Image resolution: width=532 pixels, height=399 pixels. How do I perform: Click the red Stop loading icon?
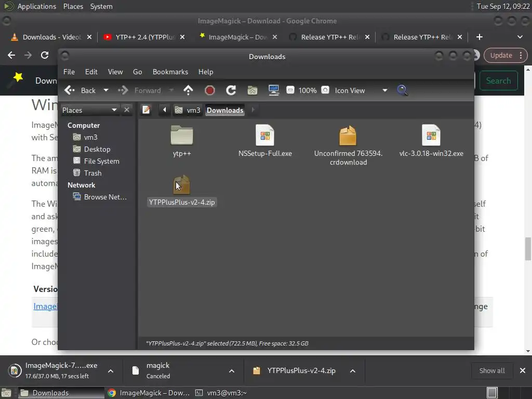coord(210,90)
